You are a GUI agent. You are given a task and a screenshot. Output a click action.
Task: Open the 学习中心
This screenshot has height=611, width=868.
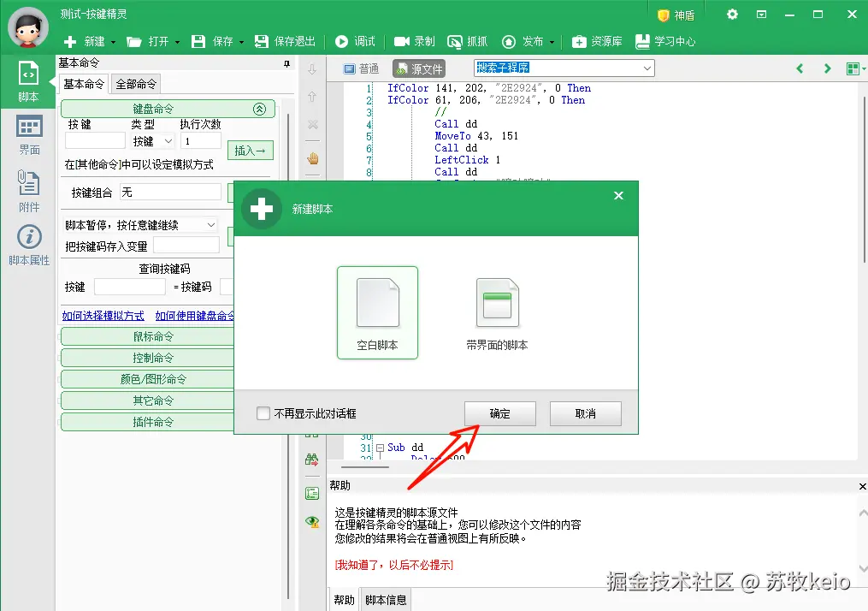pos(664,42)
